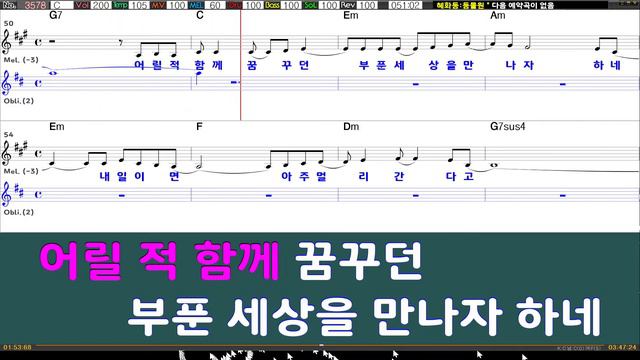Click the score lyric '함께'
This screenshot has height=360, width=640.
point(209,65)
